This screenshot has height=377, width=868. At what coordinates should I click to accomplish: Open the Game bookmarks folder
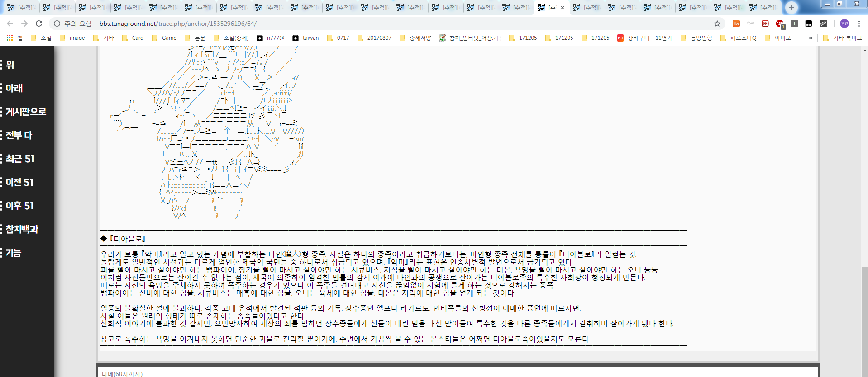point(164,38)
